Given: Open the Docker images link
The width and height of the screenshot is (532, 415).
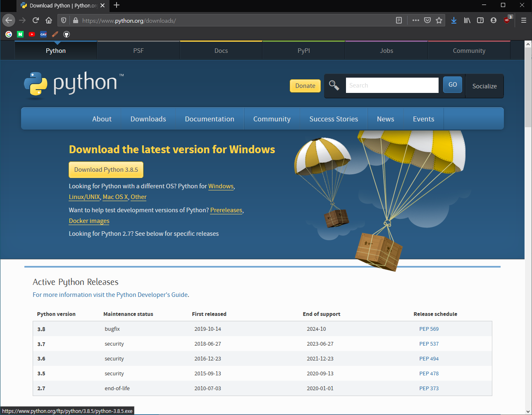Looking at the screenshot, I should (89, 221).
